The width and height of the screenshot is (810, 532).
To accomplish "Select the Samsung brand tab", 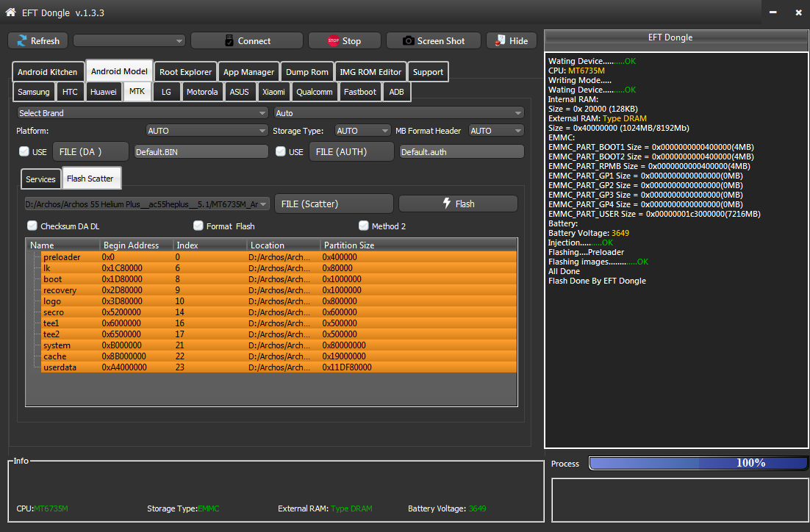I will click(x=34, y=92).
